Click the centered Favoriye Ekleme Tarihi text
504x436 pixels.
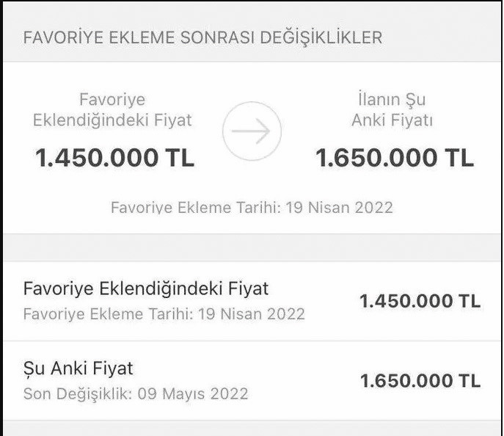(x=252, y=208)
